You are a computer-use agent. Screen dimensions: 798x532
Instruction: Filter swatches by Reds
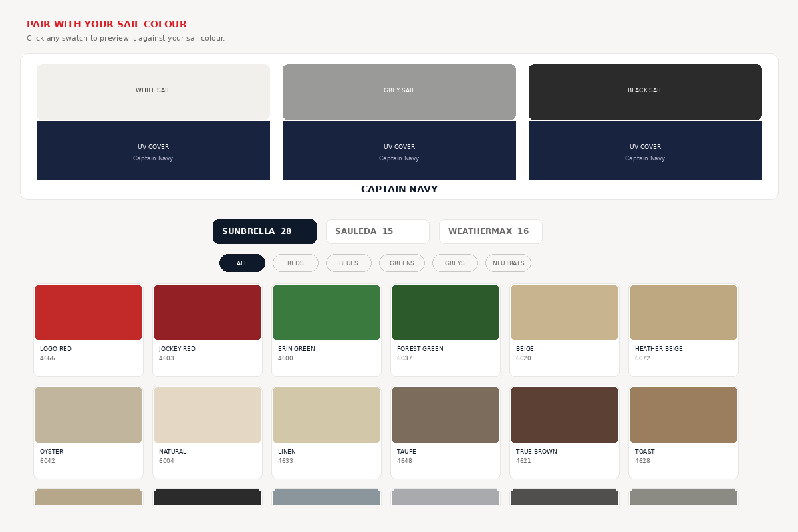295,263
